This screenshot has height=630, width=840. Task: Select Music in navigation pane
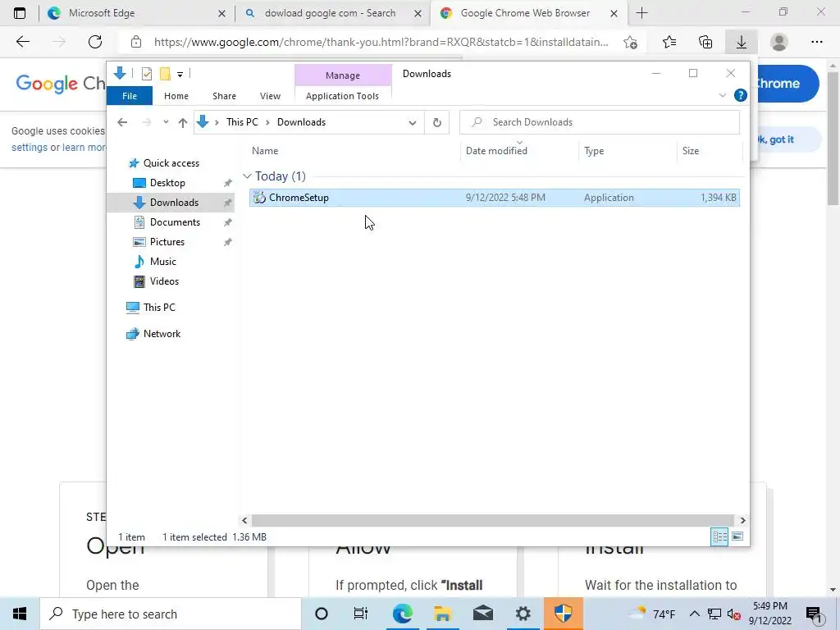(163, 262)
